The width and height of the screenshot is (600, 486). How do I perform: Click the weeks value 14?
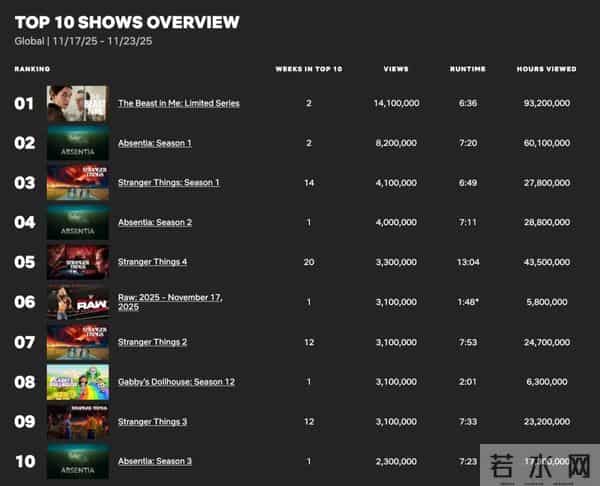tap(309, 183)
